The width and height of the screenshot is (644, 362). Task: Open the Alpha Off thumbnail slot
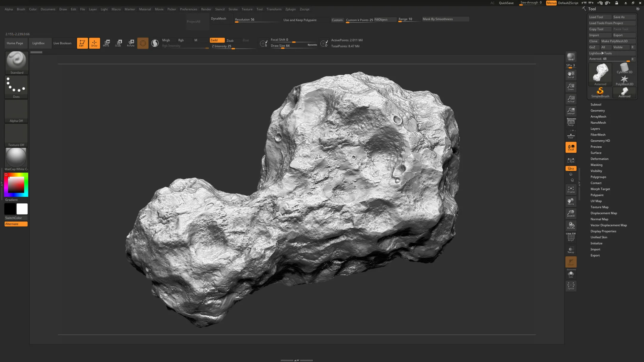point(16,111)
